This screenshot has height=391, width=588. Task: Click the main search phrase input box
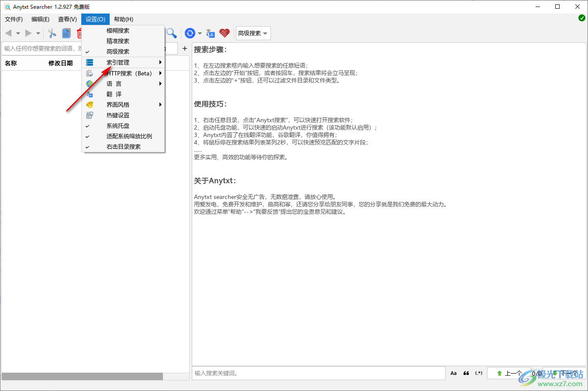pos(42,48)
